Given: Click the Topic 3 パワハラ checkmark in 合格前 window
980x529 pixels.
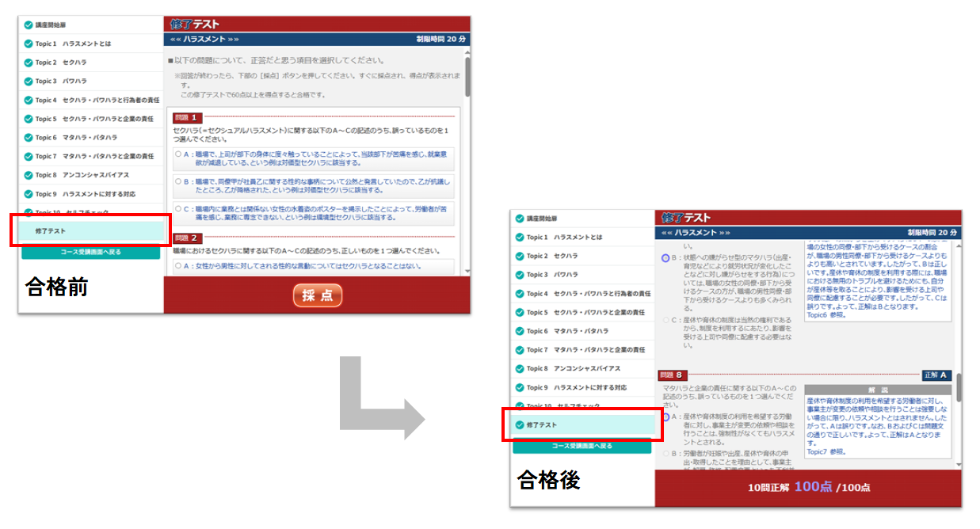Looking at the screenshot, I should pos(29,81).
